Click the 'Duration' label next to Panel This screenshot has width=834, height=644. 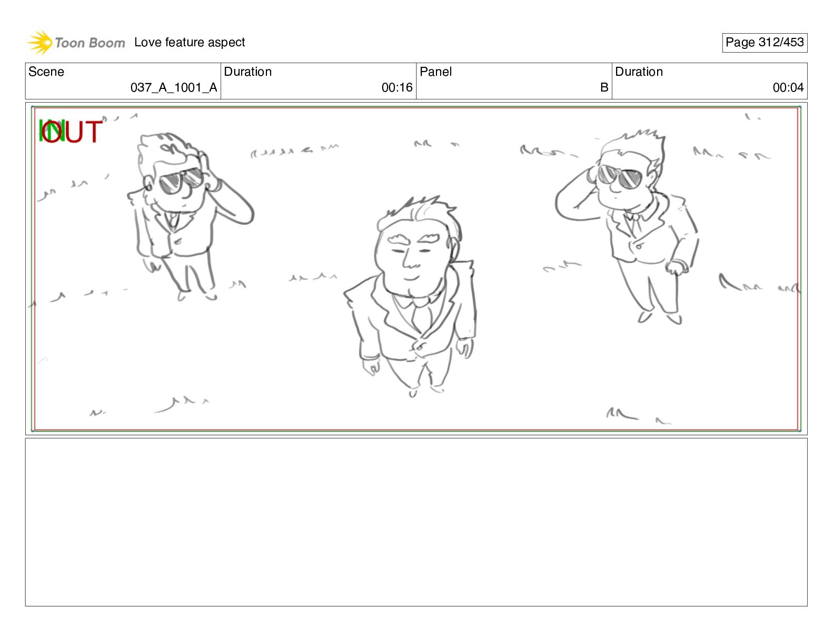point(639,72)
